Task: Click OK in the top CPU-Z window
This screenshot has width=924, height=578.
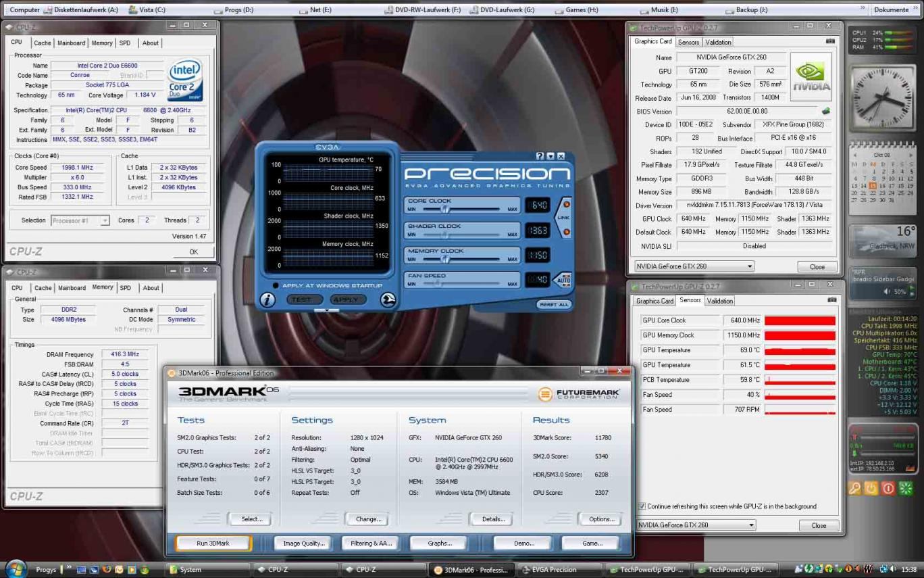Action: point(193,251)
